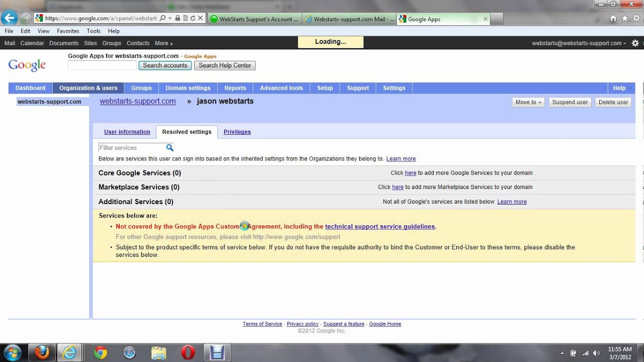The image size is (644, 362).
Task: Click the Search accounts button
Action: coord(165,65)
